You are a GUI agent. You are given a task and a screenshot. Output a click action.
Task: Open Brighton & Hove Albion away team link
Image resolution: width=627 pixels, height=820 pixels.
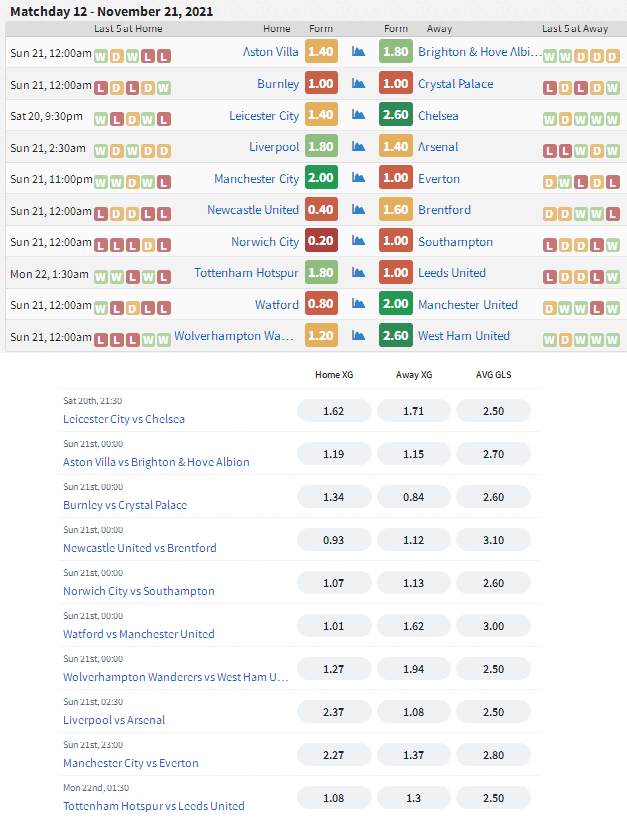pos(480,52)
